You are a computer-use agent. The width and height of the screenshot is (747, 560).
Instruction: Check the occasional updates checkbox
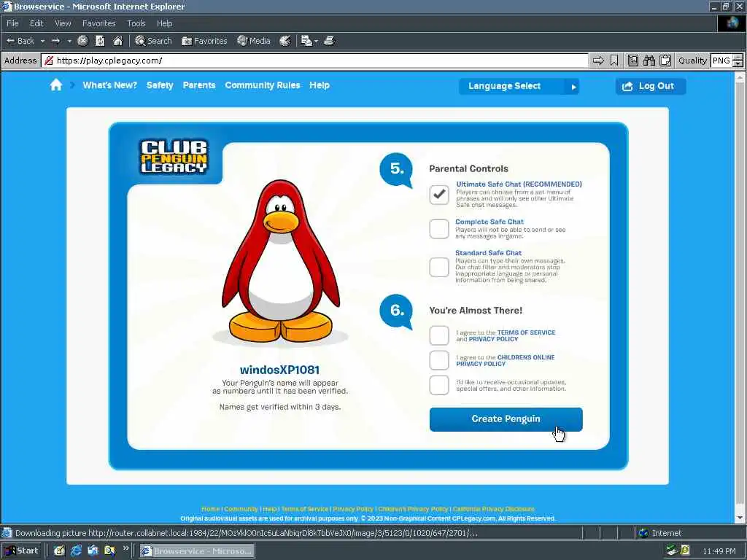coord(438,385)
